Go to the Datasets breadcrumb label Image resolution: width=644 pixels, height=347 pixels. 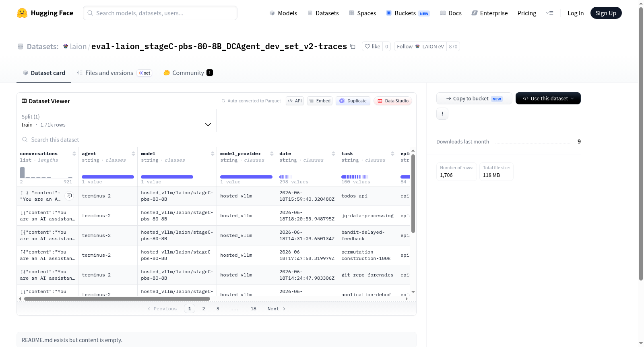[x=43, y=47]
